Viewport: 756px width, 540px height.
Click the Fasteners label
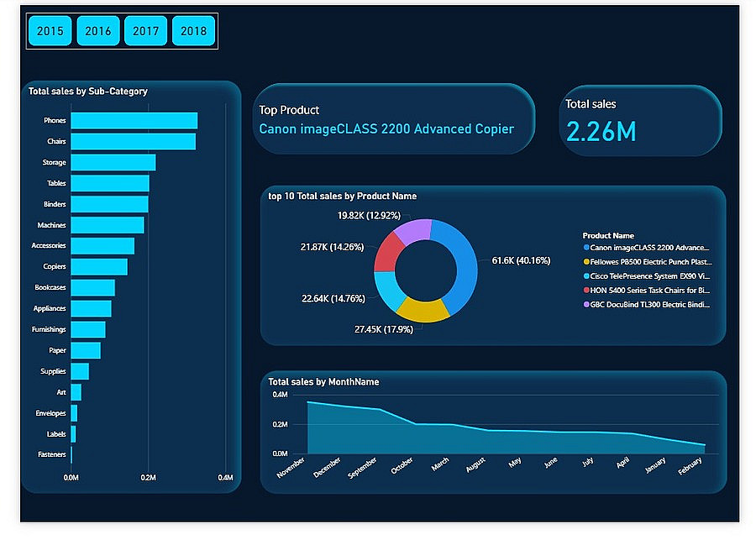click(x=51, y=454)
